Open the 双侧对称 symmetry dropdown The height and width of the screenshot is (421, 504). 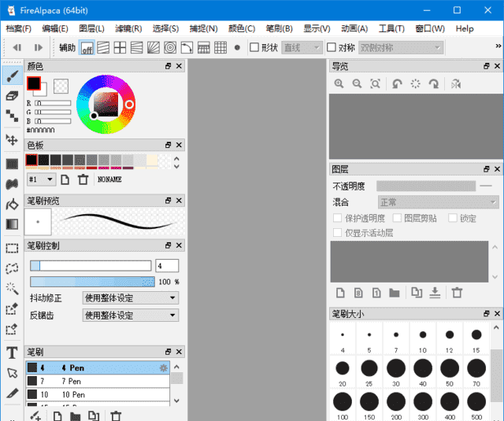(x=401, y=47)
